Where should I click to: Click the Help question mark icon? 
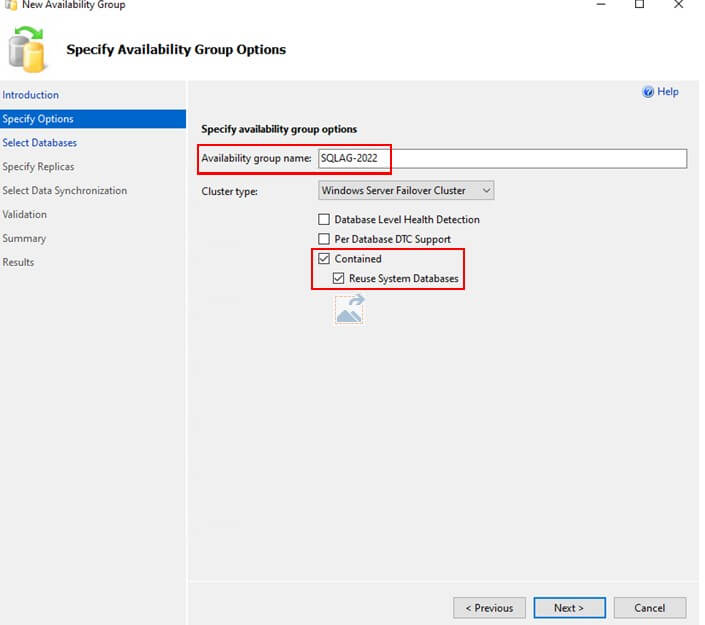pyautogui.click(x=648, y=92)
